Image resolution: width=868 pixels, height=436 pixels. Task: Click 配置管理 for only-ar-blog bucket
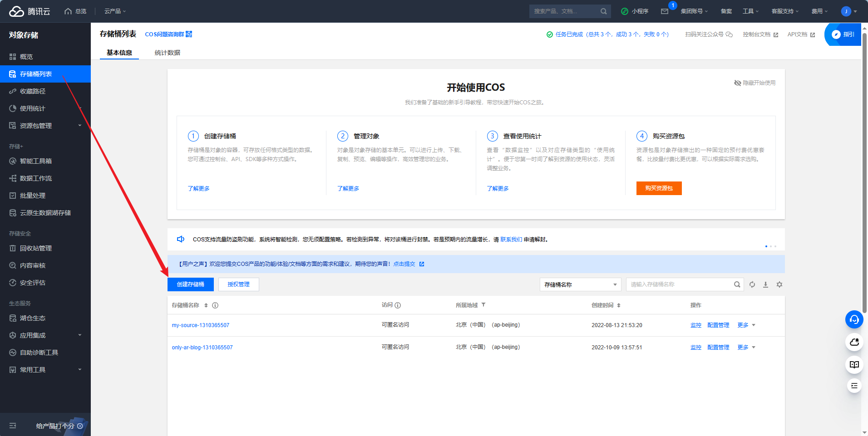coord(718,348)
